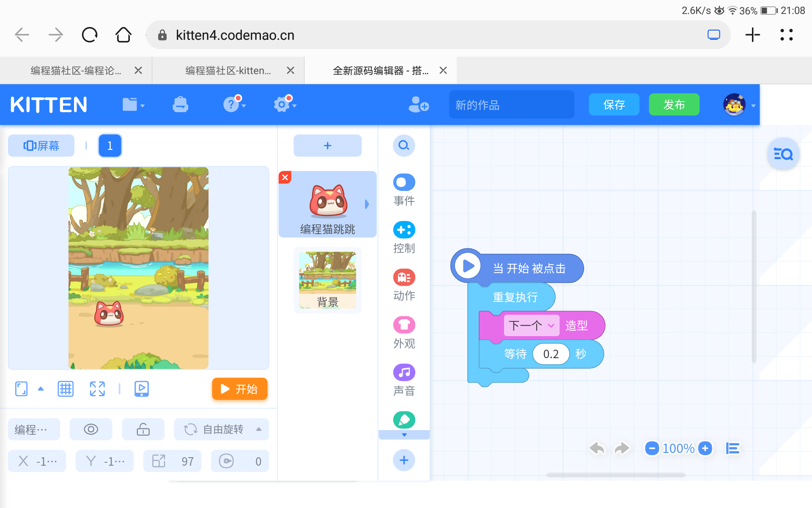812x508 pixels.
Task: Edit the 0.2 seconds wait value
Action: pos(551,354)
